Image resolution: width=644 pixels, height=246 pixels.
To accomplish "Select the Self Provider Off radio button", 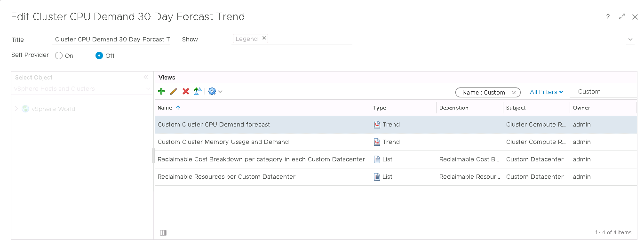I will pyautogui.click(x=99, y=56).
